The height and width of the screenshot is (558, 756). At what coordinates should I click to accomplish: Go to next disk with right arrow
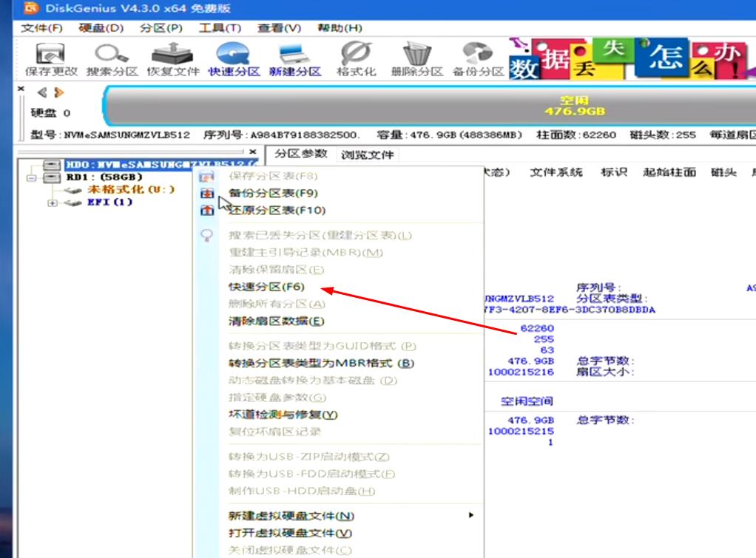[x=59, y=92]
